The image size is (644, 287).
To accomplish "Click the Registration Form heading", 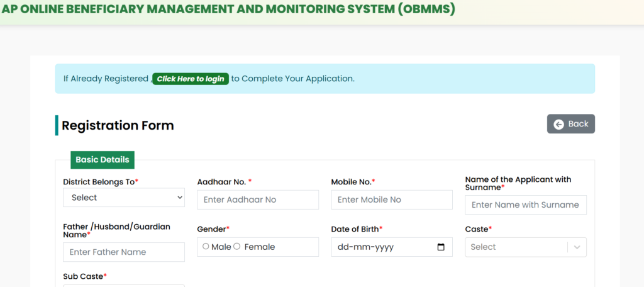I will tap(118, 125).
